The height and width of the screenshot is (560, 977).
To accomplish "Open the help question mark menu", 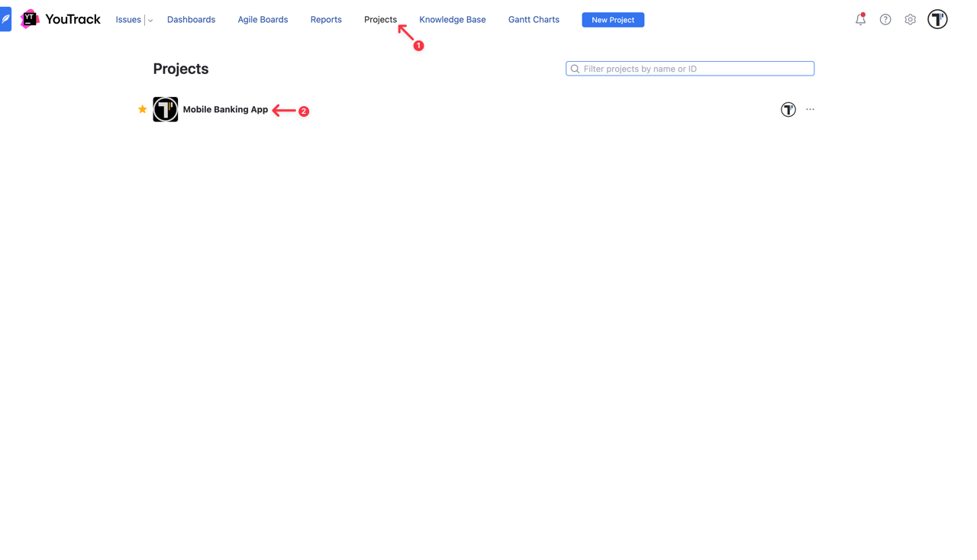I will 885,20.
